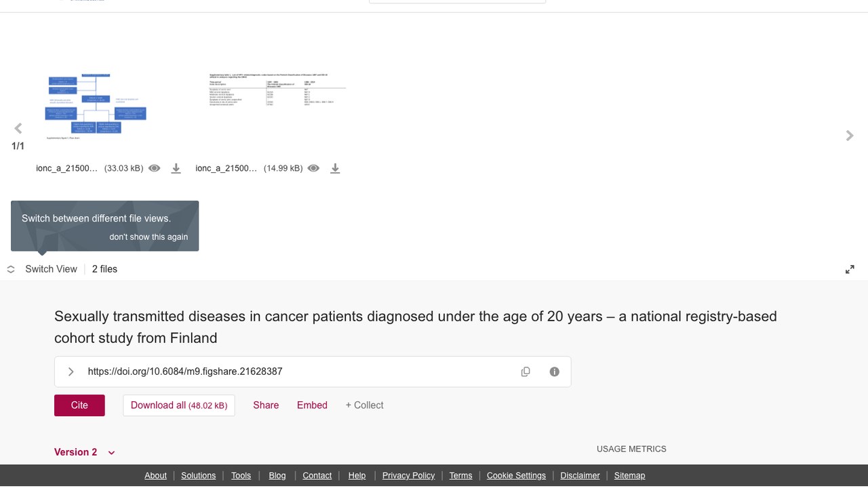Toggle Switch View for files

[x=42, y=269]
